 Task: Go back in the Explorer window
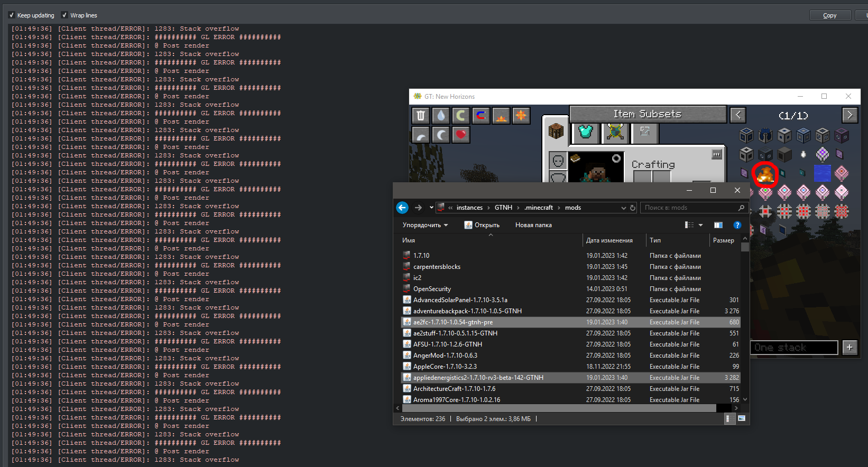pyautogui.click(x=402, y=208)
